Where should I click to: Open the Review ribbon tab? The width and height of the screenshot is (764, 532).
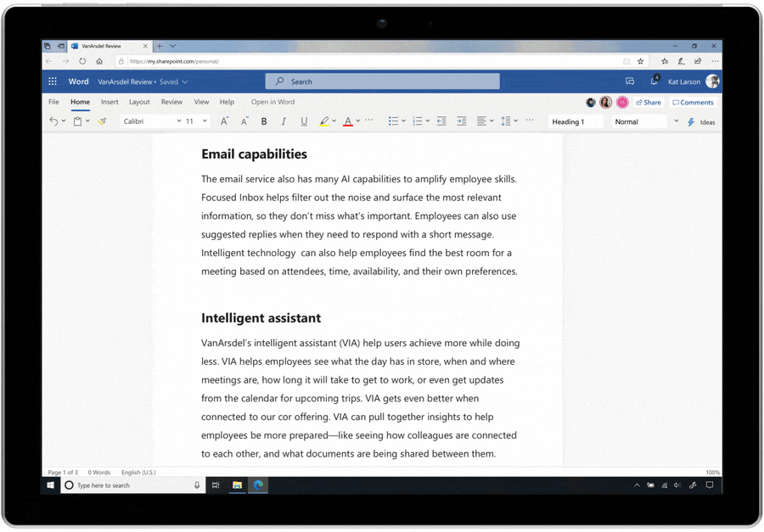point(171,102)
